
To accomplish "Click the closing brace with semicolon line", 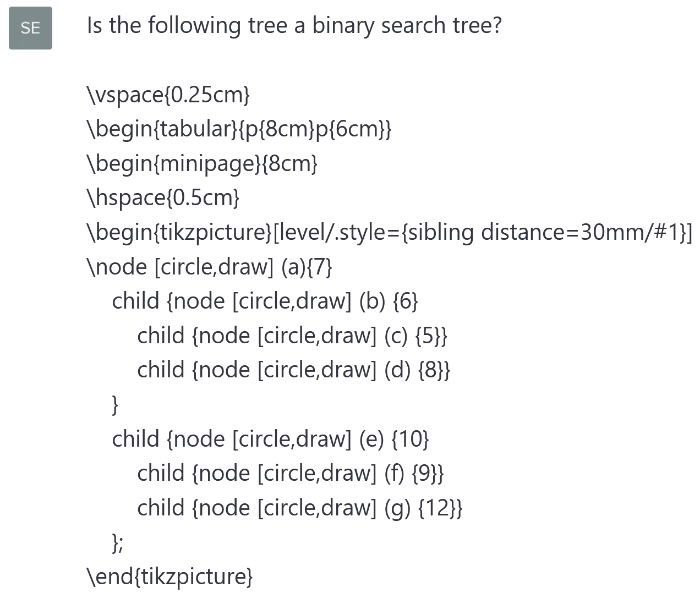I will pyautogui.click(x=117, y=542).
